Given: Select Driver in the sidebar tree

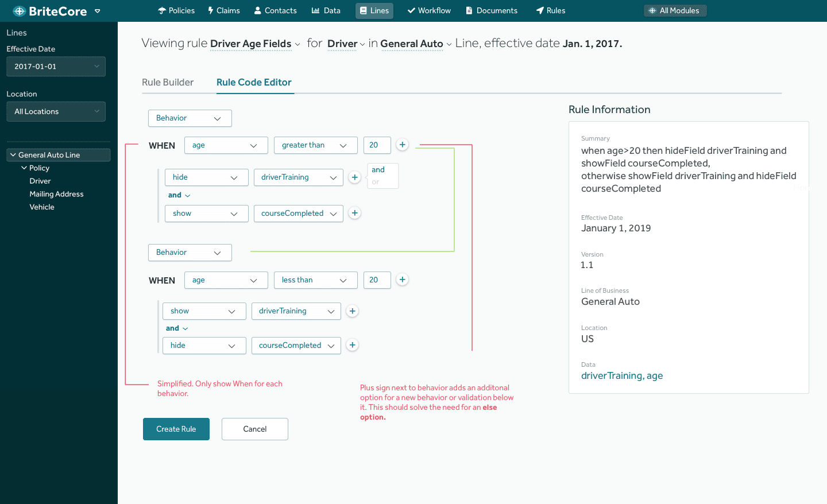Looking at the screenshot, I should click(x=40, y=181).
